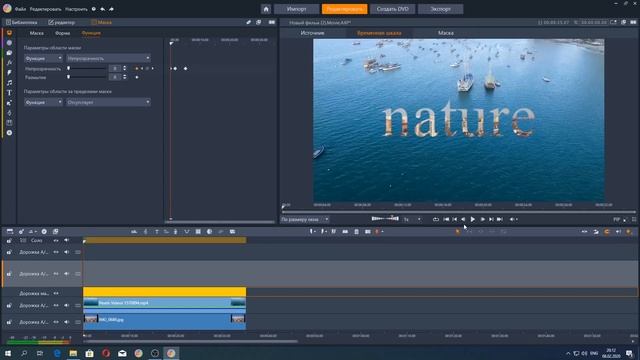Open File Explorer in Windows taskbar
The image size is (640, 360).
coord(73,353)
